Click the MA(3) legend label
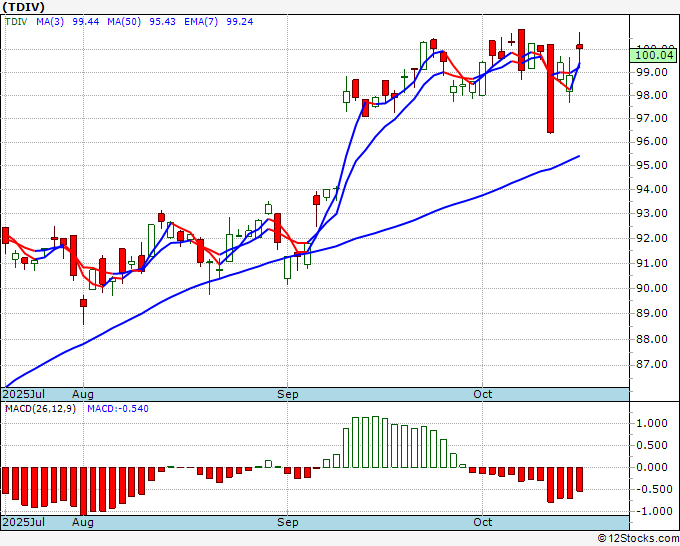Viewport: 680px width, 546px height. point(50,22)
